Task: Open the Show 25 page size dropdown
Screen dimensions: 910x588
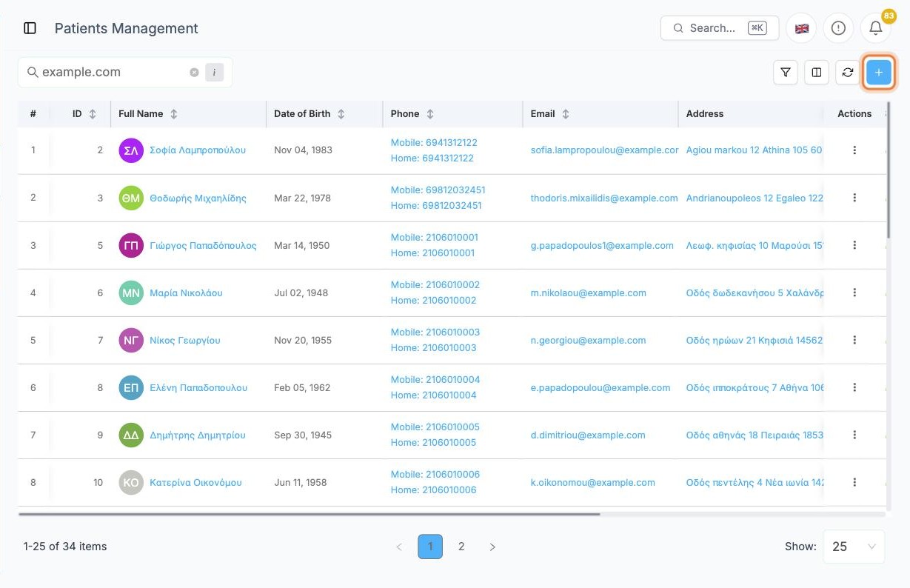Action: pos(854,547)
